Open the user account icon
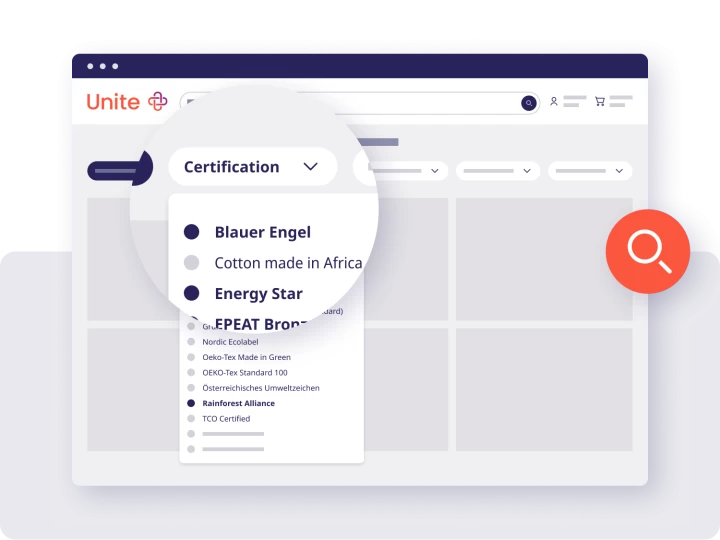This screenshot has height=540, width=720. 553,102
